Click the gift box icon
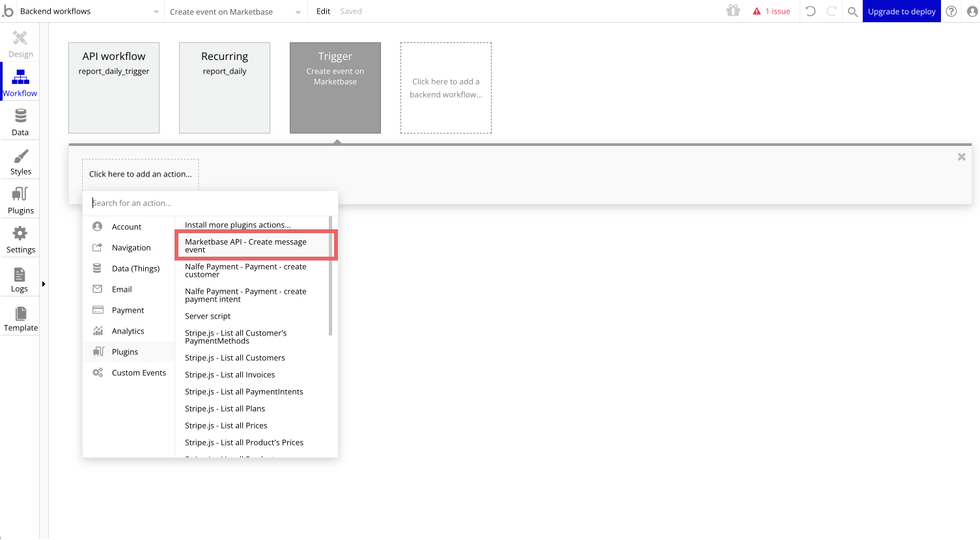 point(733,11)
